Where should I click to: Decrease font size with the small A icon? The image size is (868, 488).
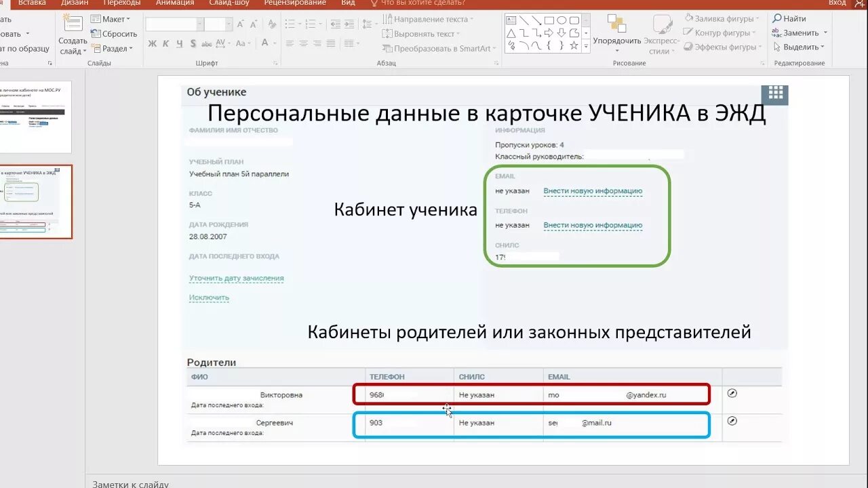(x=253, y=24)
